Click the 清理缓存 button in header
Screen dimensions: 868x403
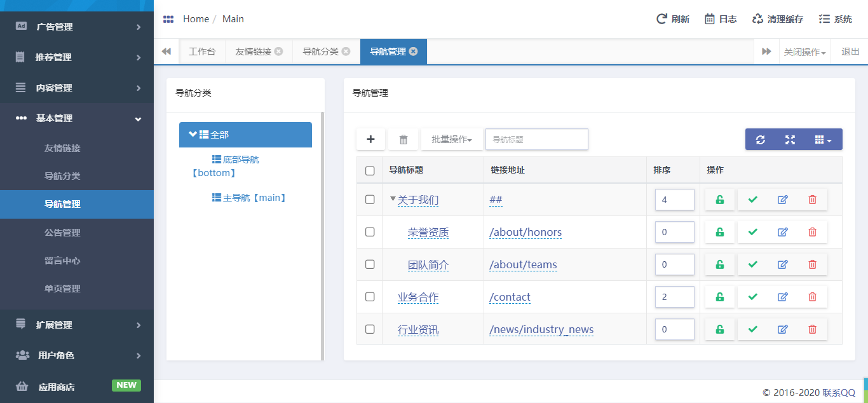(777, 19)
